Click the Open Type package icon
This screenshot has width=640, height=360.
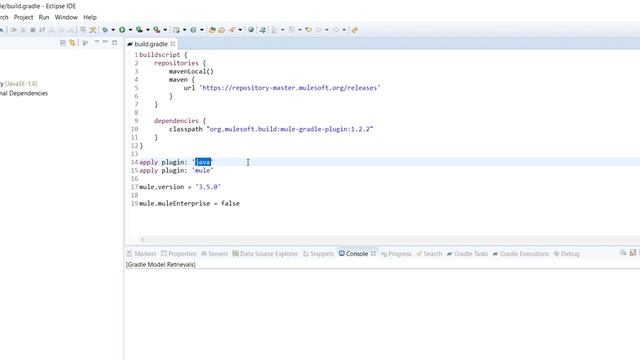(x=212, y=30)
